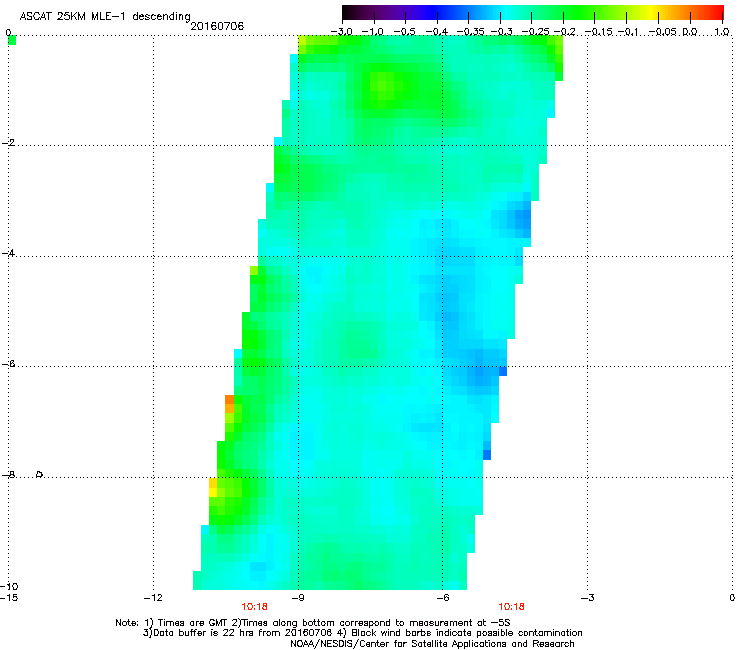Click the -3 longitude axis label
The image size is (740, 650).
[x=587, y=598]
